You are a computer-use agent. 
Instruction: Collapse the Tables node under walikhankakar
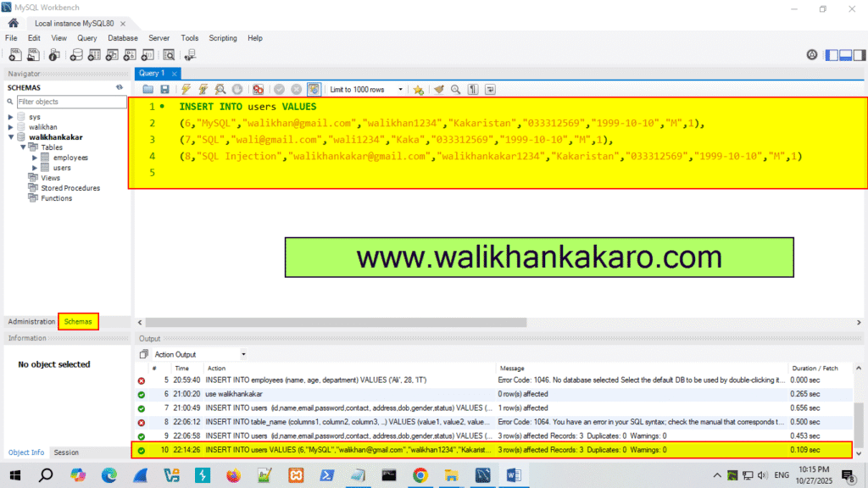[x=24, y=146]
